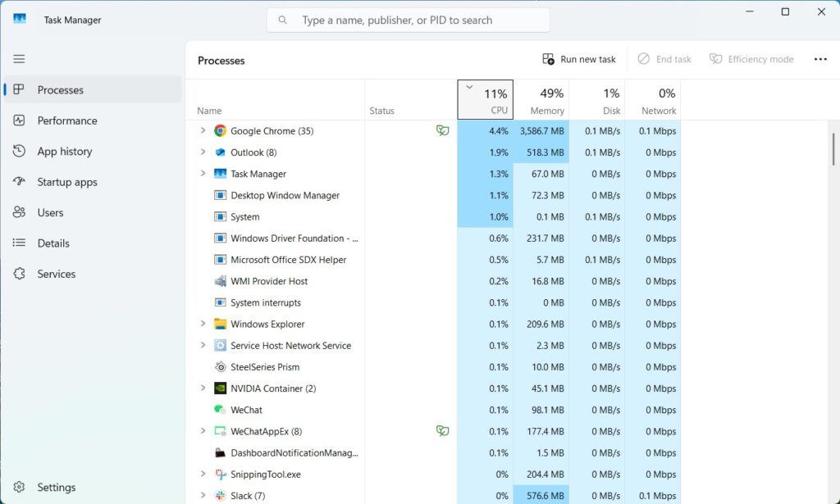Click the Google Chrome process icon
Screen dimensions: 840x504
click(220, 131)
